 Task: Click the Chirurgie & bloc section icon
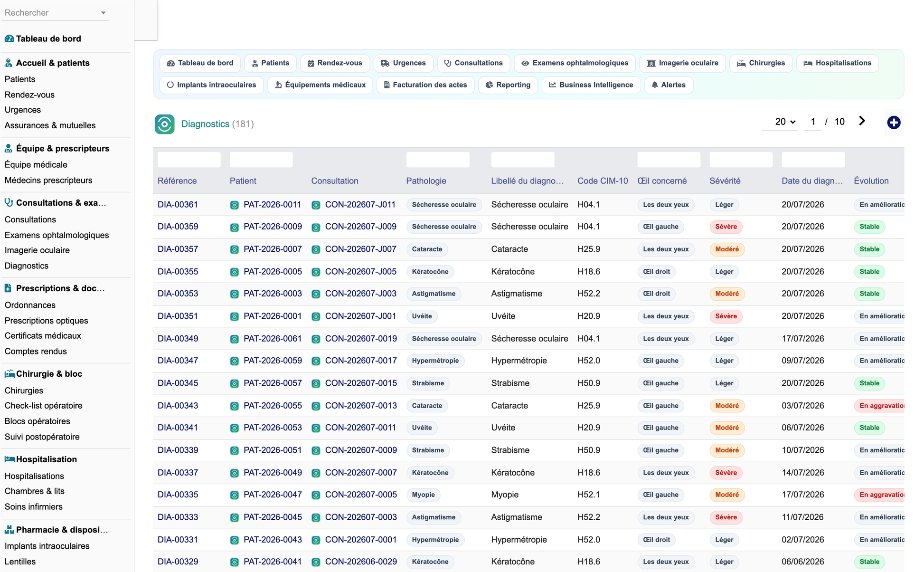[9, 373]
